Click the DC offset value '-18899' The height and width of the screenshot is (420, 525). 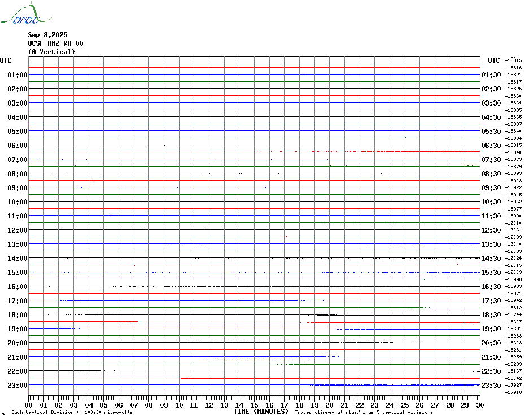513,173
